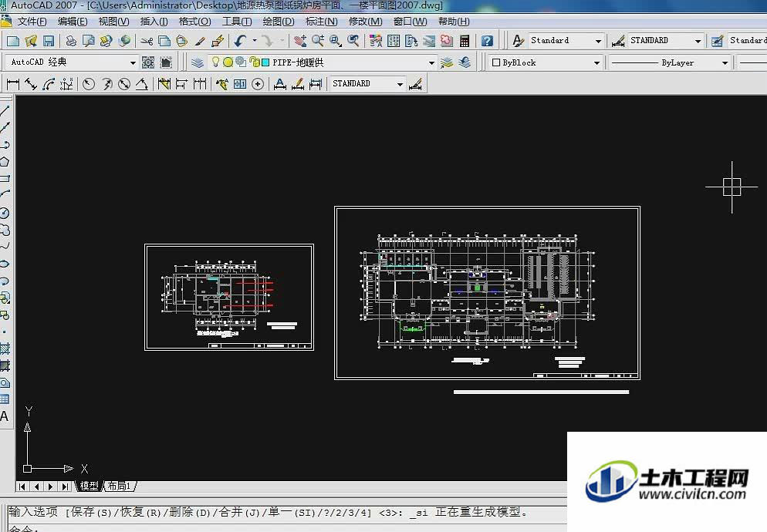Save the drawing with the floppy icon
Image resolution: width=767 pixels, height=532 pixels.
(x=49, y=41)
